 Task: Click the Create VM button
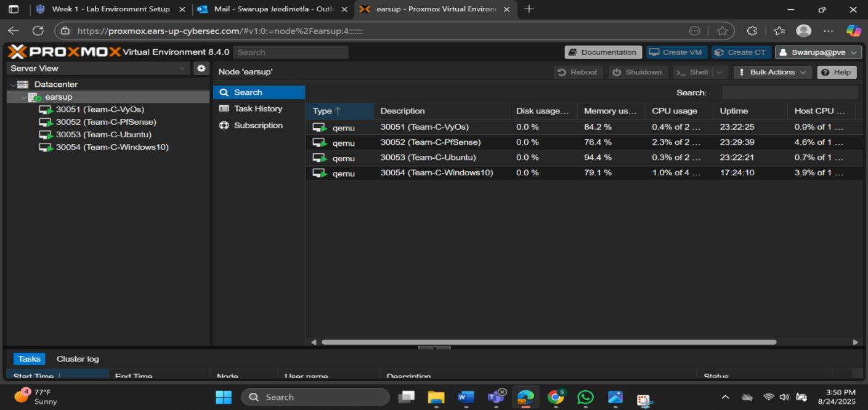click(x=675, y=52)
